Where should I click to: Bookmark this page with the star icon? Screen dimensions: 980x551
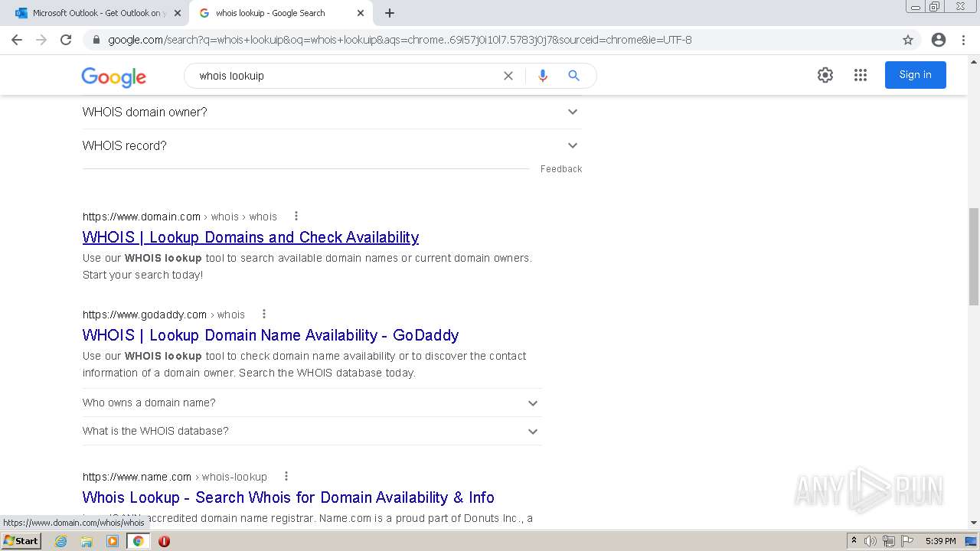click(x=908, y=40)
